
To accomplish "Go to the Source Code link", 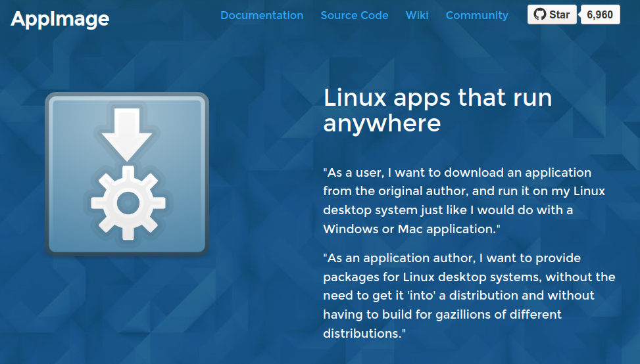I will [x=355, y=16].
